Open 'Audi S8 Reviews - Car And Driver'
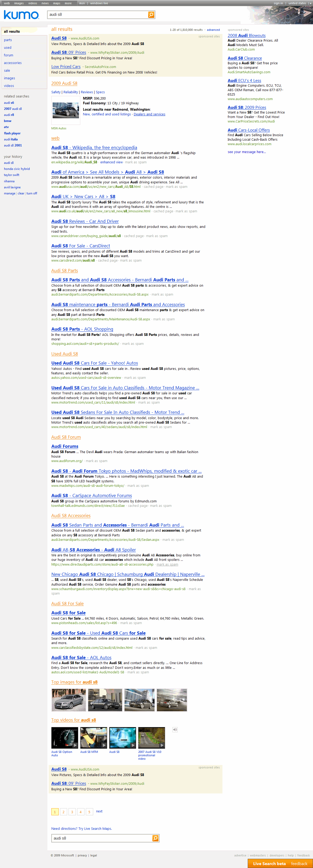313x868 pixels. pyautogui.click(x=85, y=221)
